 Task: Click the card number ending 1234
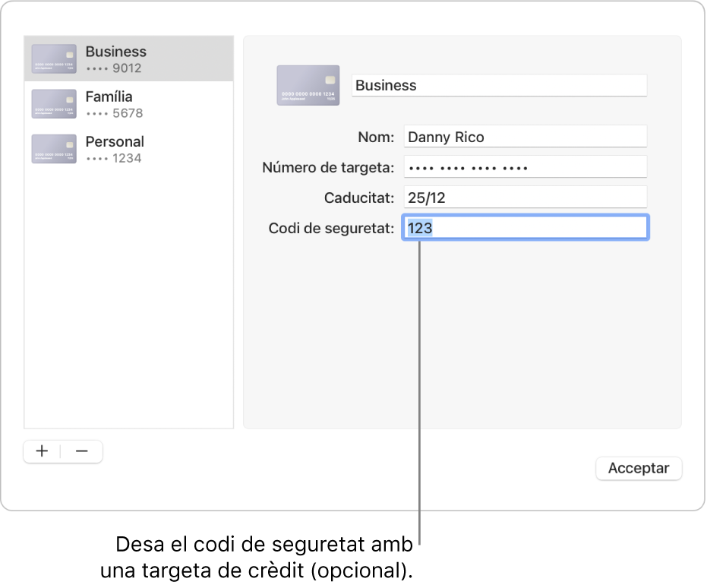coord(114,158)
